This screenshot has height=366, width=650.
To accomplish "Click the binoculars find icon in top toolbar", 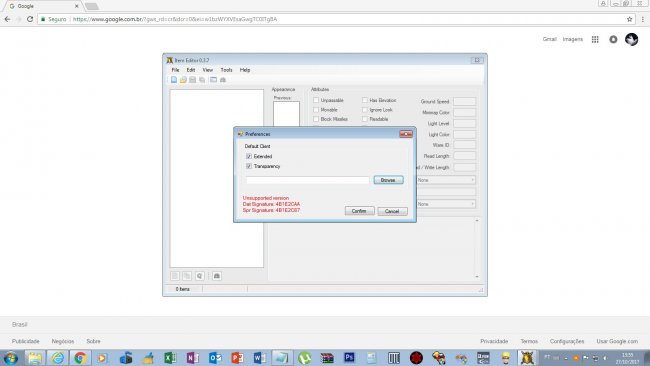I will 223,80.
